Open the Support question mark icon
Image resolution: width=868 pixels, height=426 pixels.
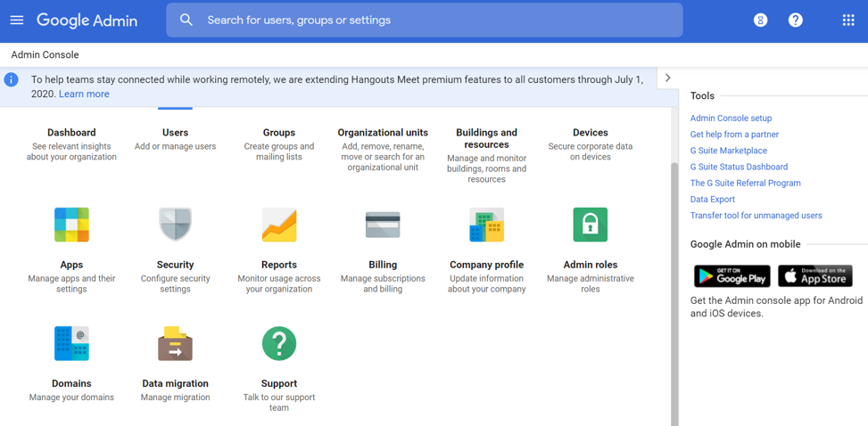(279, 344)
